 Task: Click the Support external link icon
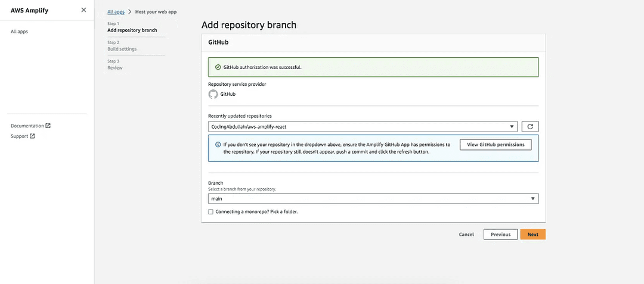[32, 136]
